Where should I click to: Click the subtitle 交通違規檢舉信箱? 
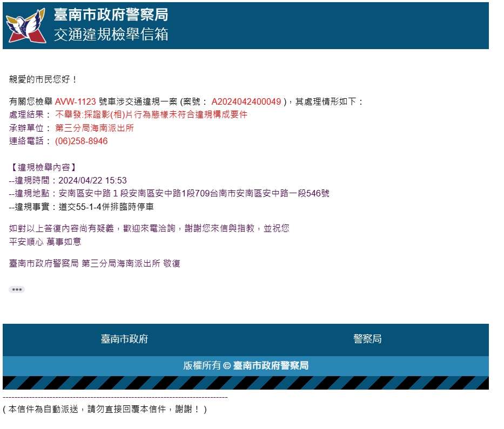tap(111, 34)
